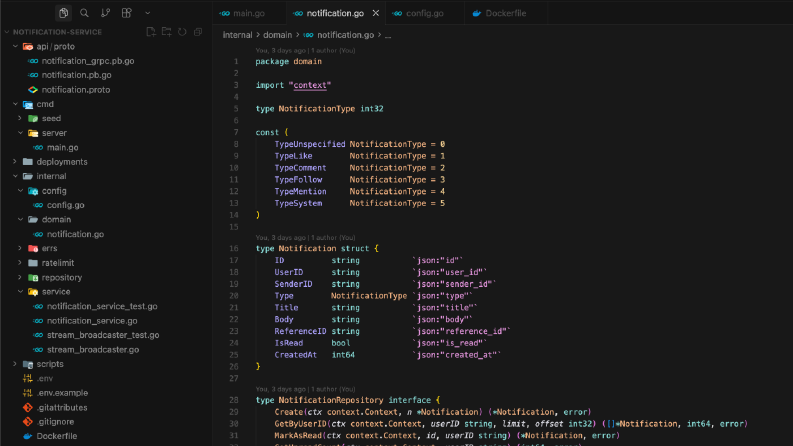Open the .env.example file
Screen dimensions: 793x446
point(62,393)
